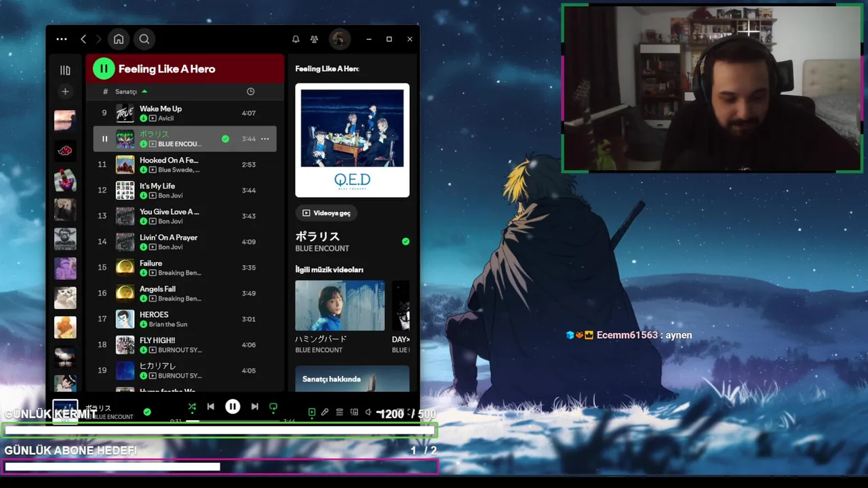Open the now-playing cover in the bottom bar

pos(65,411)
